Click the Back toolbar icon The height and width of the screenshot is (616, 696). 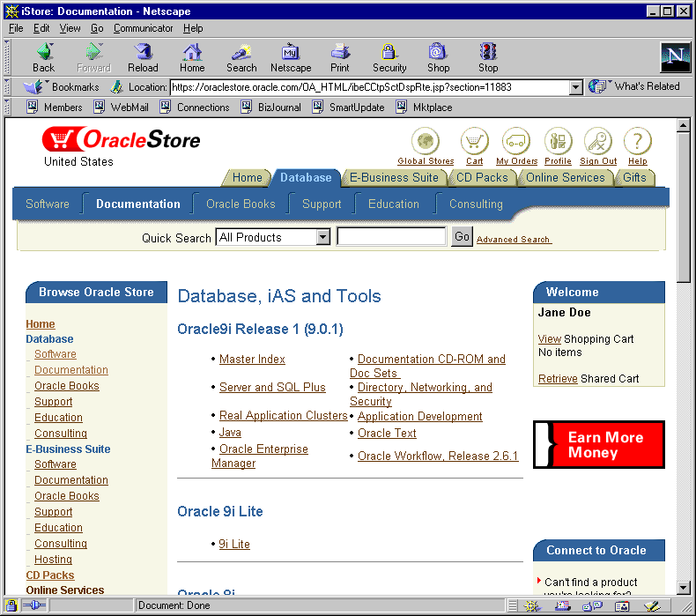click(x=44, y=51)
